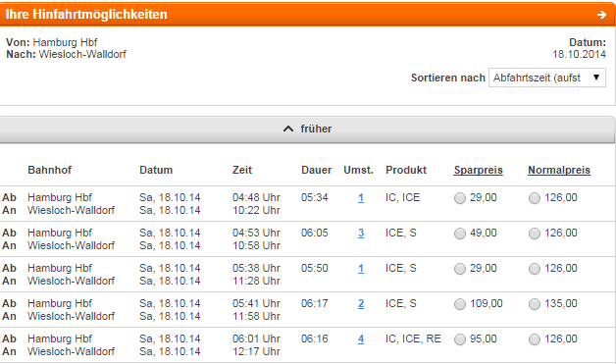Open transfer details link 1 for 04:48 train
The width and height of the screenshot is (616, 364).
[x=361, y=198]
